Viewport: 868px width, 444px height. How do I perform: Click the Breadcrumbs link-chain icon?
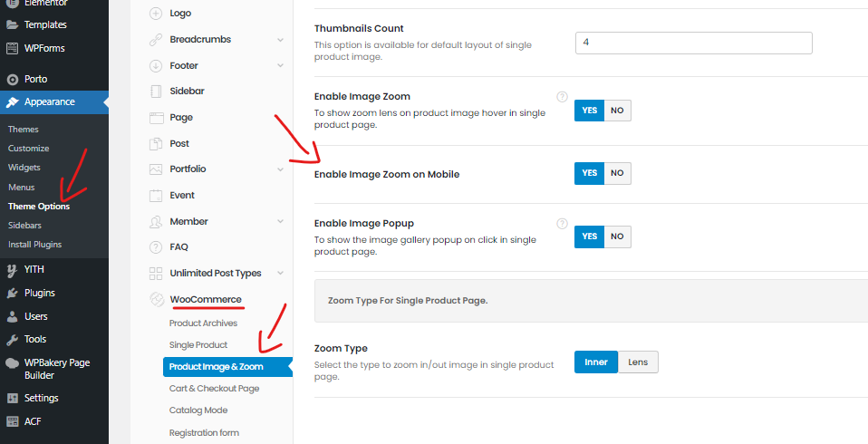[x=156, y=39]
